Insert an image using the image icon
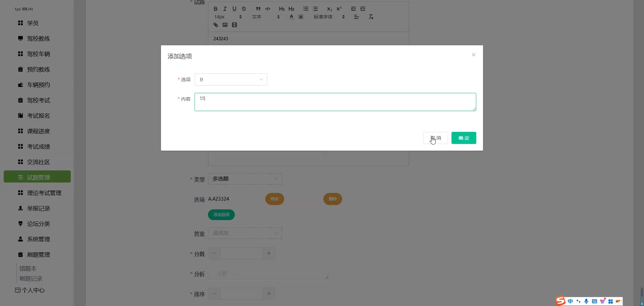The height and width of the screenshot is (306, 644). pos(225,25)
